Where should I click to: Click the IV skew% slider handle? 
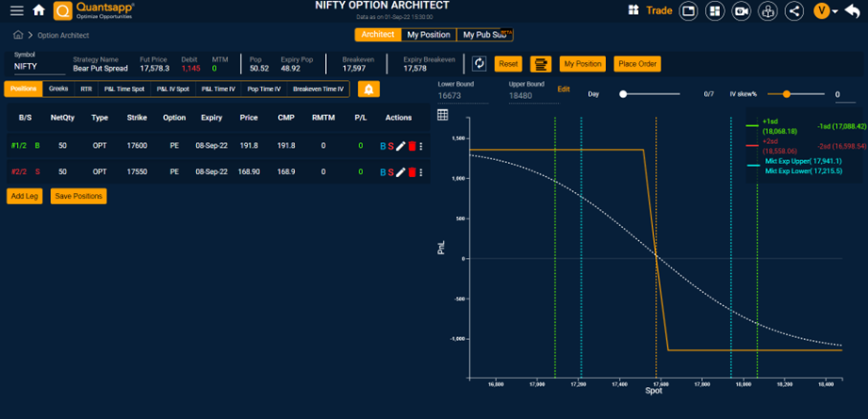[x=787, y=94]
